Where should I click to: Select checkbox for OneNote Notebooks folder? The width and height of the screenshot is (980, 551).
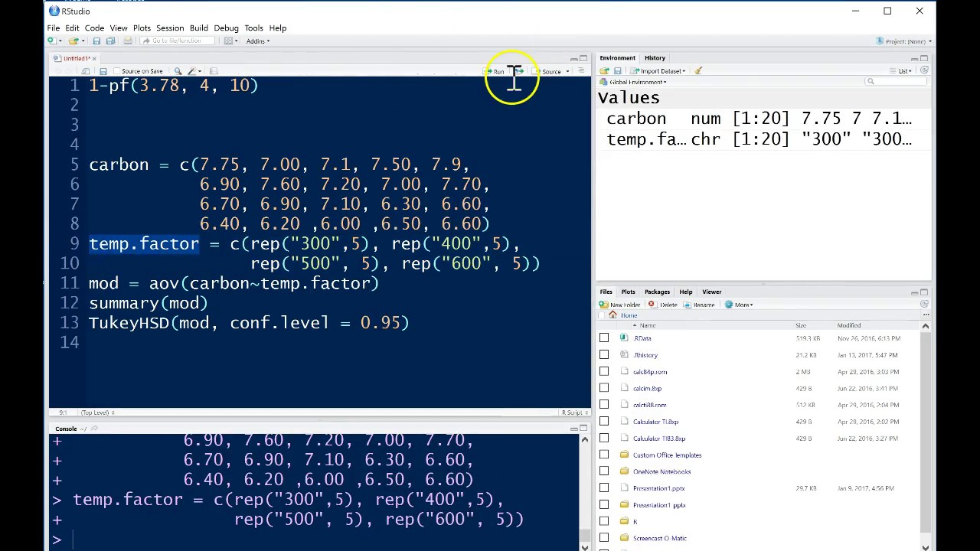[604, 471]
